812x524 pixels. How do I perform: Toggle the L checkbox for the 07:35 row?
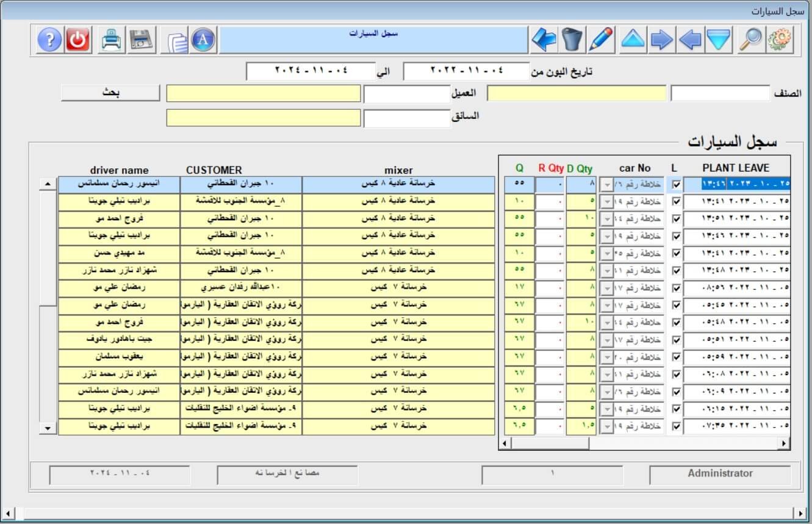point(676,426)
